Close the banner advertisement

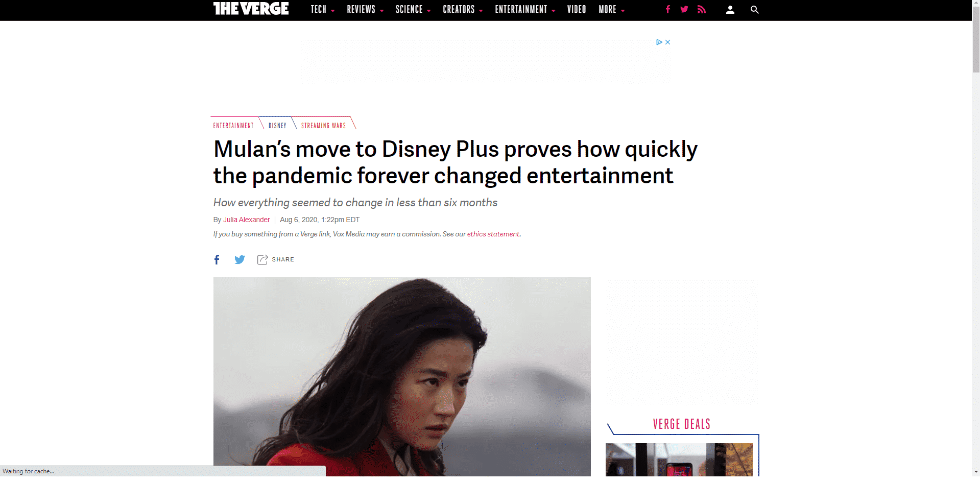click(667, 42)
